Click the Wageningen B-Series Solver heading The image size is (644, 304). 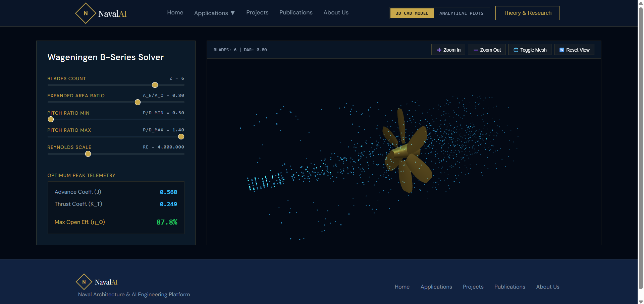tap(105, 57)
